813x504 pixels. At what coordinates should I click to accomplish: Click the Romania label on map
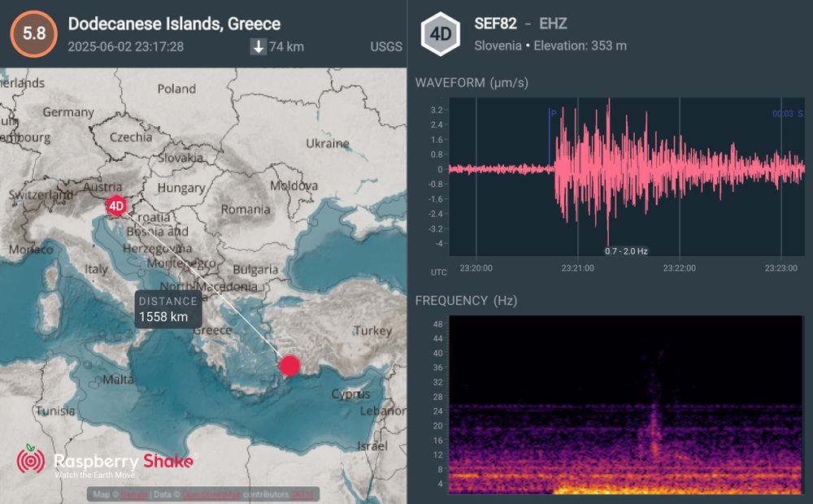[246, 210]
